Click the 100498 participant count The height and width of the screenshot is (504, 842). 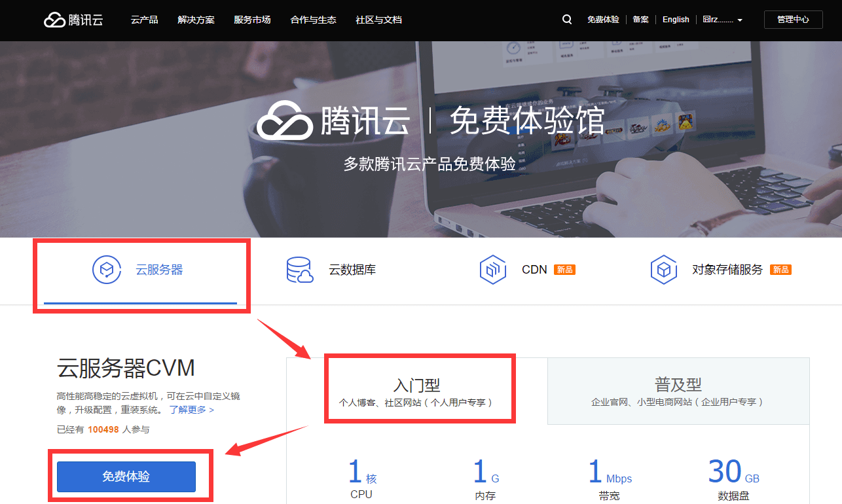(x=103, y=429)
